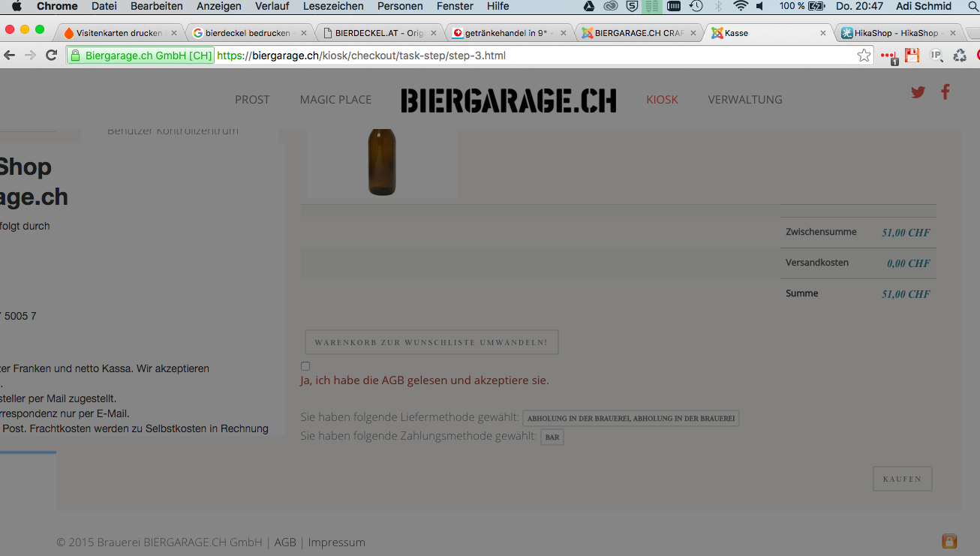Close the HikaShop tab
This screenshot has height=556, width=980.
[x=953, y=33]
